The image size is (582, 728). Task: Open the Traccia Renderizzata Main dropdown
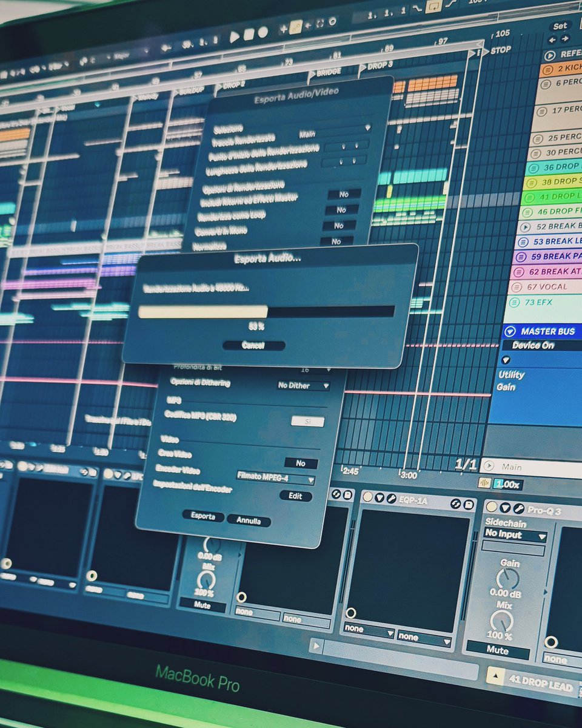[x=333, y=131]
